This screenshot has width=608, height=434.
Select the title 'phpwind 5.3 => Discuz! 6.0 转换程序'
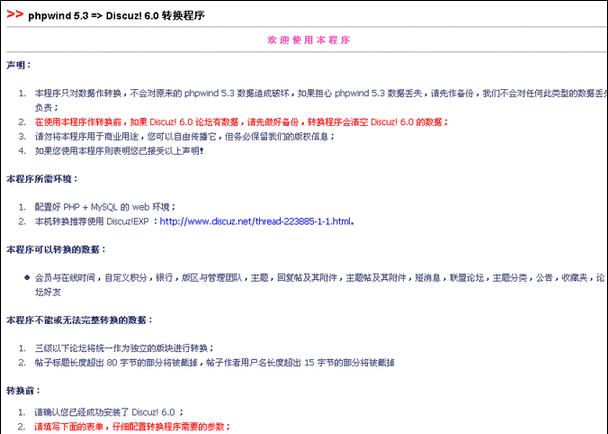116,16
